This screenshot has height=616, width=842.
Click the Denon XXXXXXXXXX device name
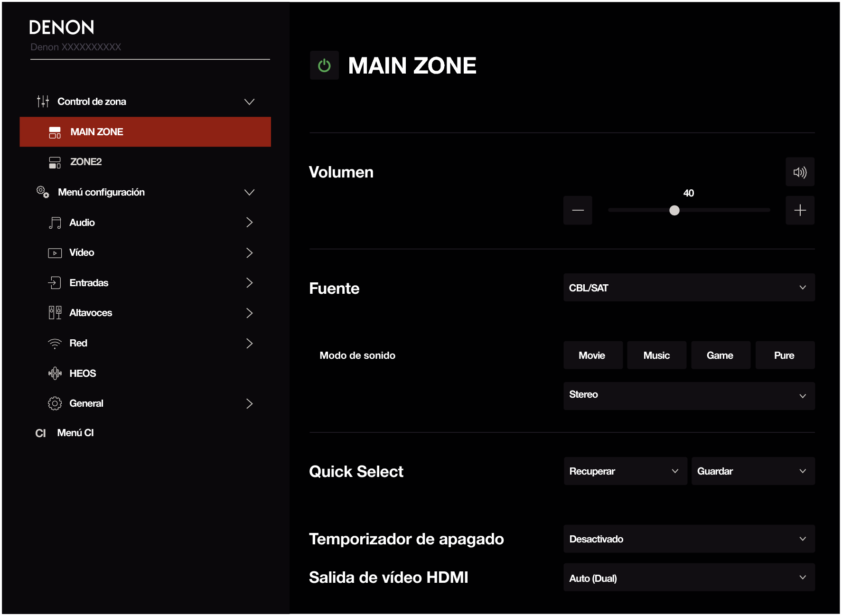click(76, 47)
